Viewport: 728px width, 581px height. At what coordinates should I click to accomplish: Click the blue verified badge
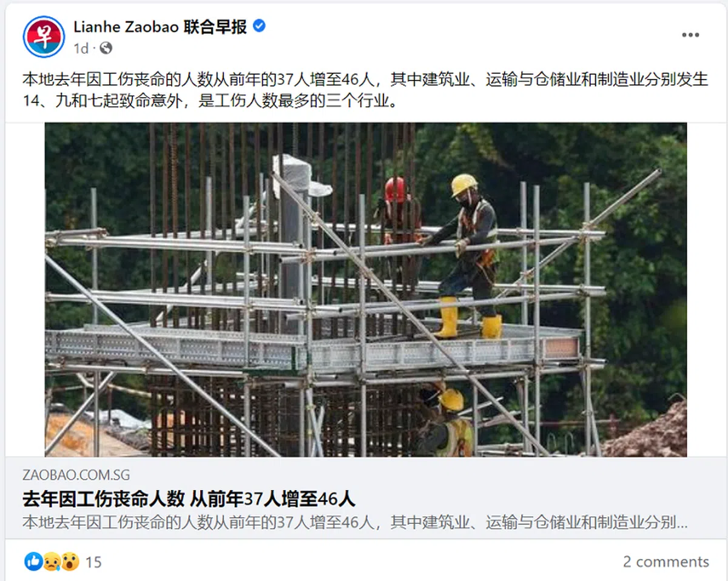tap(259, 26)
